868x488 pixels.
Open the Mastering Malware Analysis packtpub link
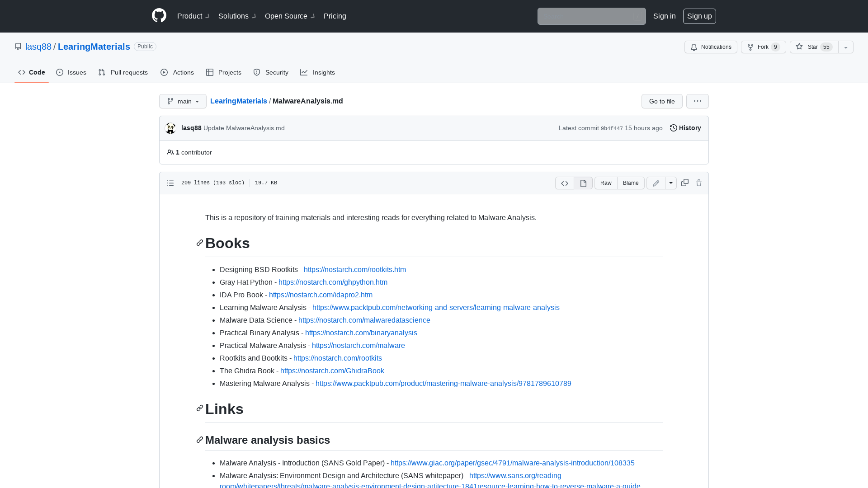(443, 383)
